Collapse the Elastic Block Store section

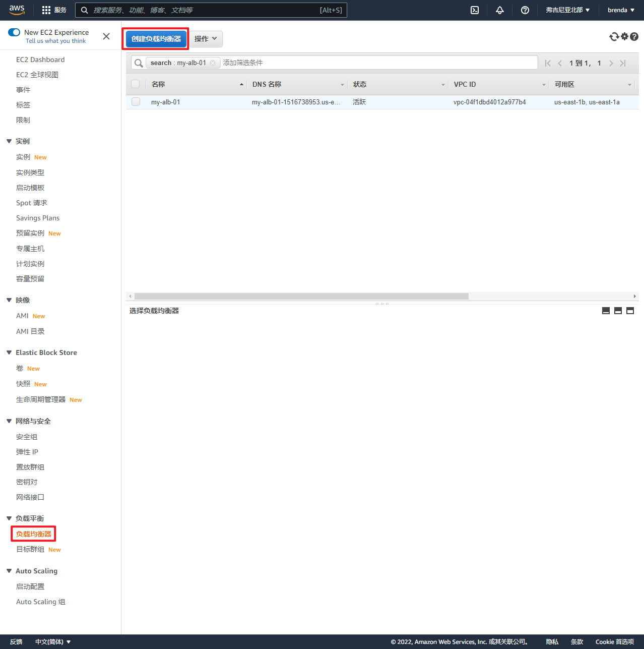[9, 352]
